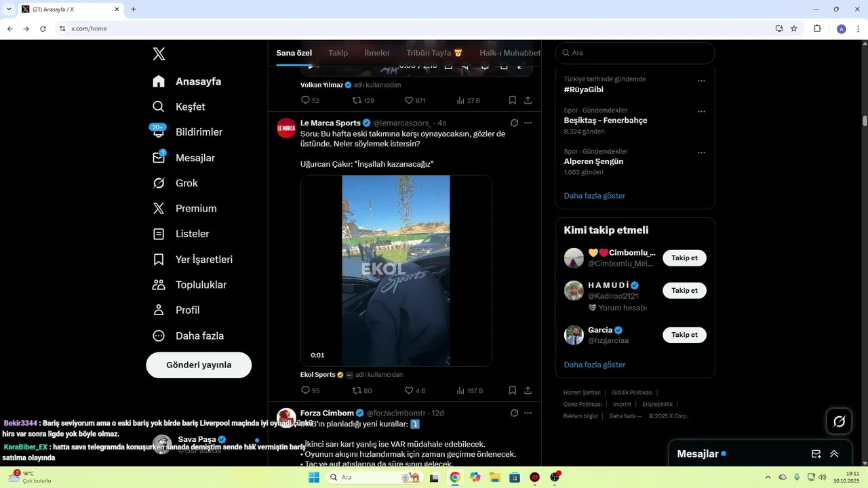Like the post with 871 likes
The image size is (868, 488).
pyautogui.click(x=414, y=100)
